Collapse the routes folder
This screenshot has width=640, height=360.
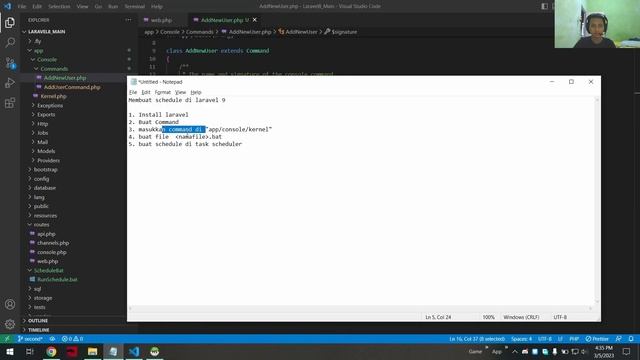tap(41, 224)
